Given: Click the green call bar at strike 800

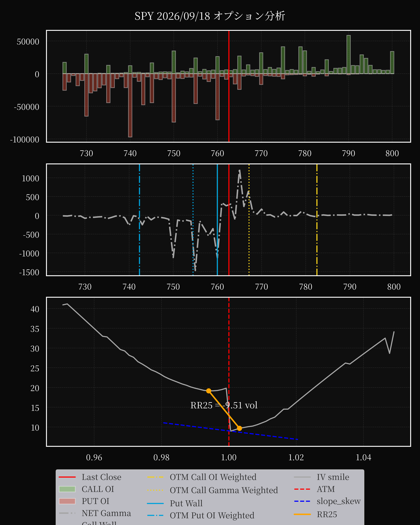Looking at the screenshot, I should click(x=392, y=63).
